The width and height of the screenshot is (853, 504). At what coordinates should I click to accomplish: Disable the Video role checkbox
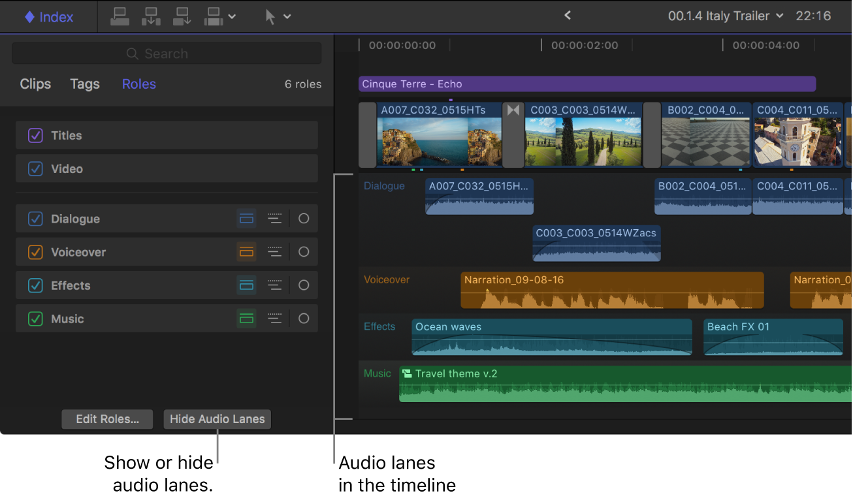click(35, 168)
